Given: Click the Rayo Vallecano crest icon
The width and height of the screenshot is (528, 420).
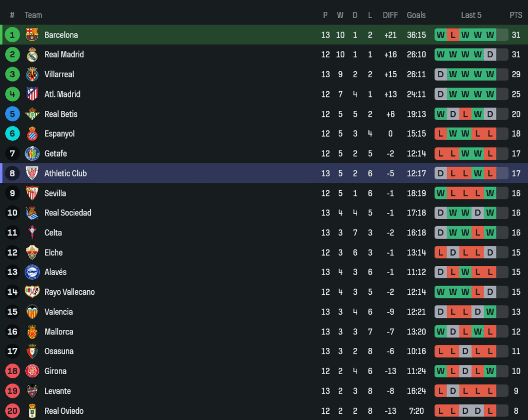Looking at the screenshot, I should (x=32, y=292).
